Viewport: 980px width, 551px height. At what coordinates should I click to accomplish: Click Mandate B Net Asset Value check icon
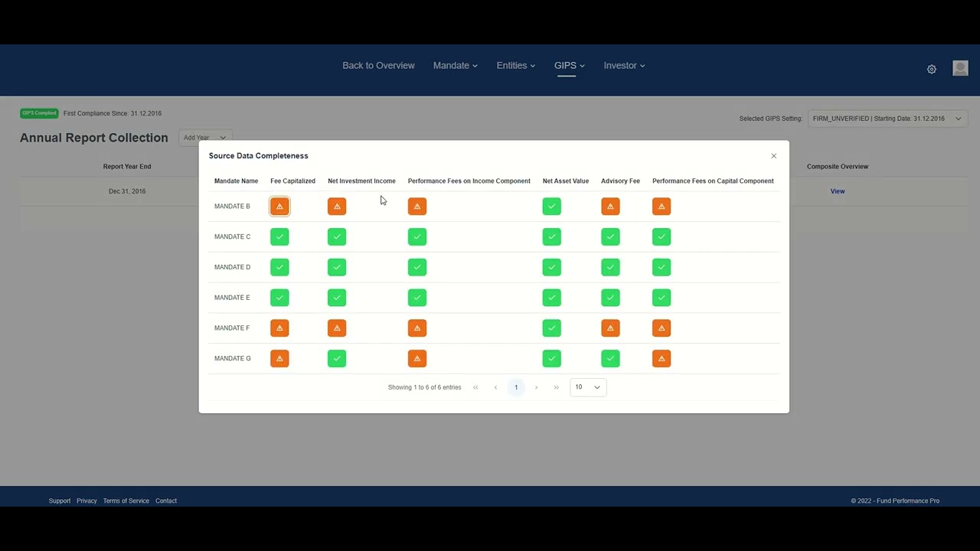click(x=552, y=207)
